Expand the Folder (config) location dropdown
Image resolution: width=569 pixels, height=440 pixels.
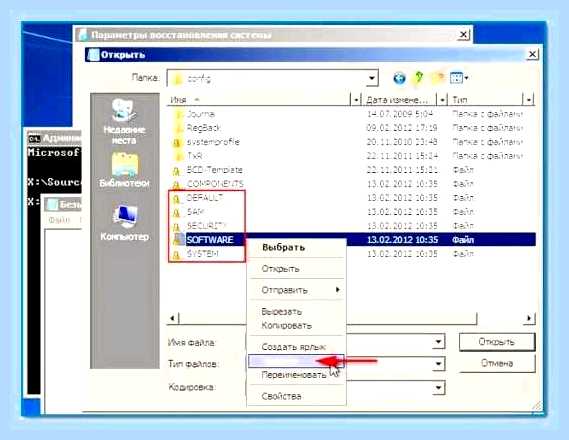coord(371,78)
